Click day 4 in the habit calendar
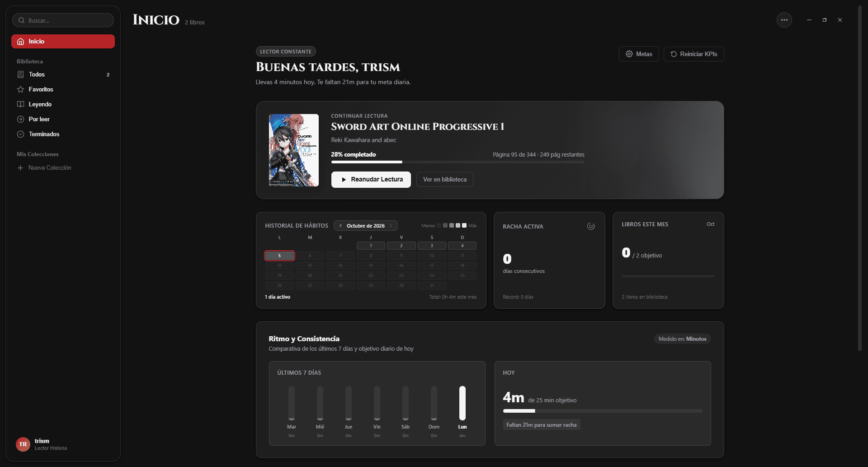 click(x=462, y=246)
